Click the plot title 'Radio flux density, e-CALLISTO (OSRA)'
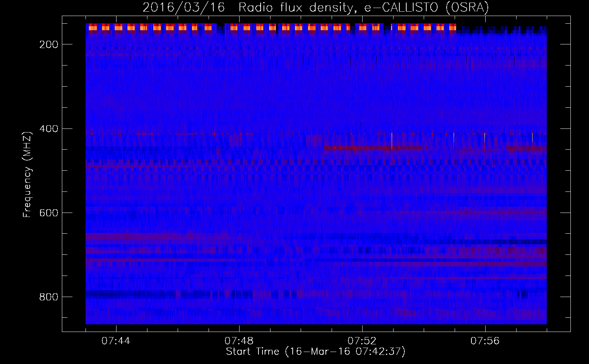The image size is (589, 364). (364, 7)
